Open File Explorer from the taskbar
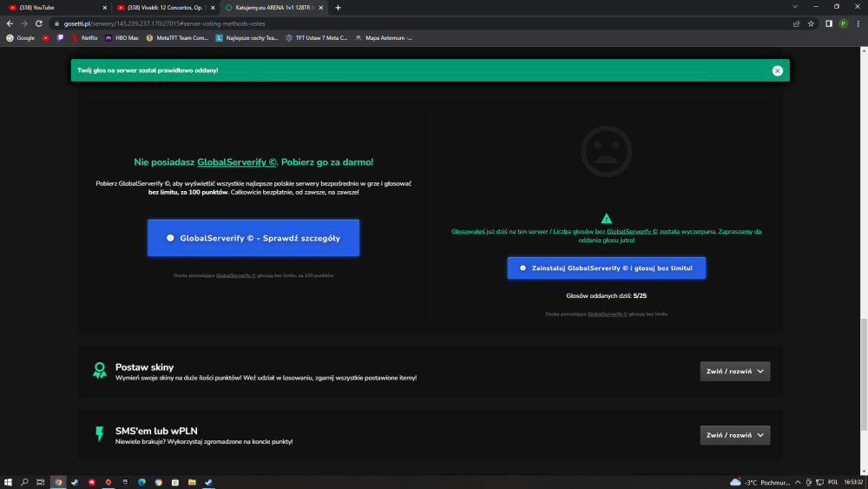The width and height of the screenshot is (868, 489). tap(192, 482)
